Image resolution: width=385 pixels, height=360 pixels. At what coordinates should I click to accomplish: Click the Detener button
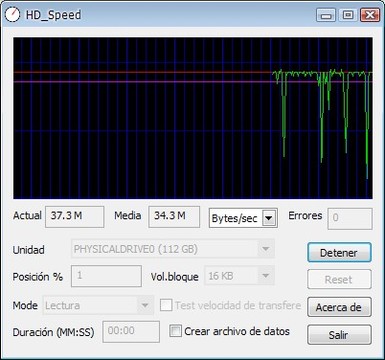click(x=339, y=252)
